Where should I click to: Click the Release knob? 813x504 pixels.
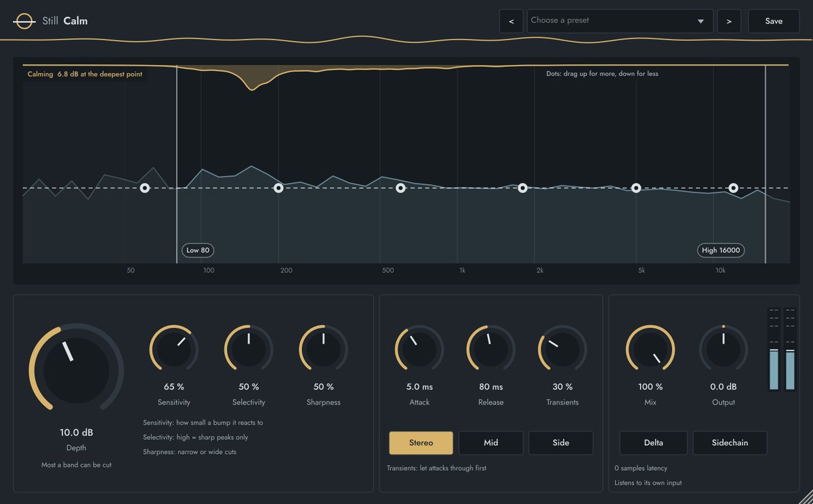tap(491, 350)
